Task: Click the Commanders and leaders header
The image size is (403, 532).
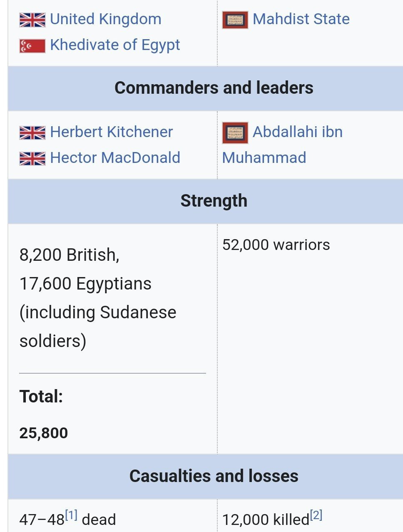Action: click(x=214, y=88)
